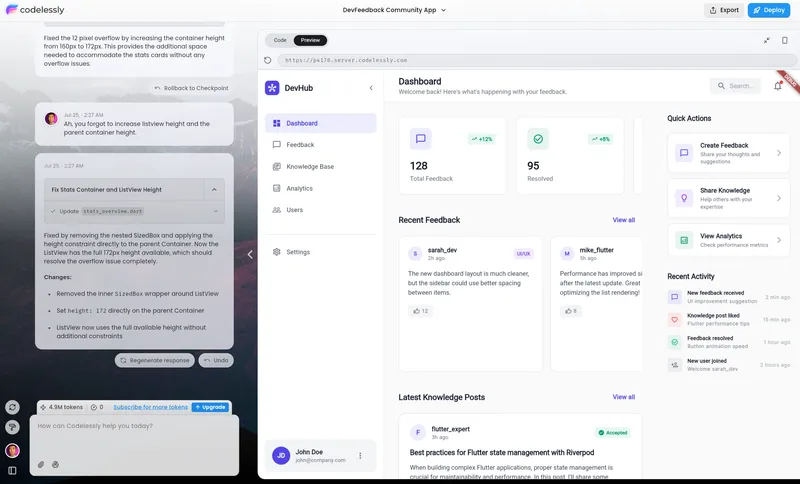
Task: Click the flutter_expert avatar
Action: pyautogui.click(x=418, y=432)
